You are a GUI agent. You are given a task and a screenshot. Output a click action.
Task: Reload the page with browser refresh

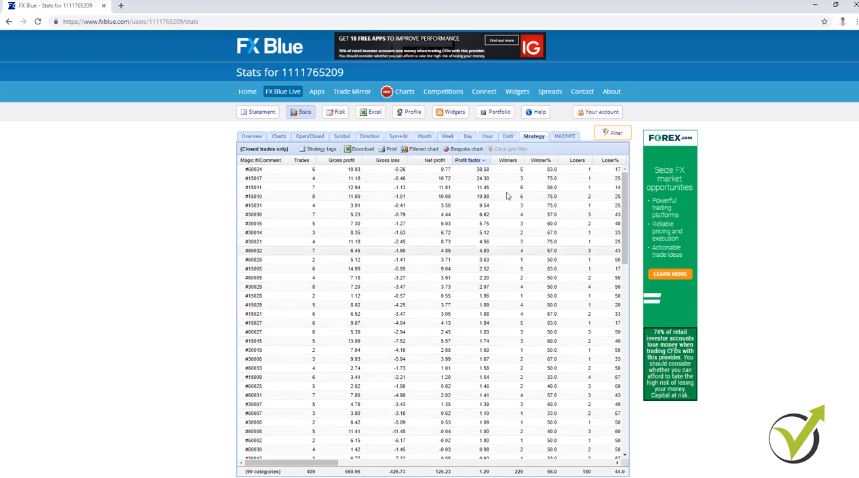tap(38, 21)
